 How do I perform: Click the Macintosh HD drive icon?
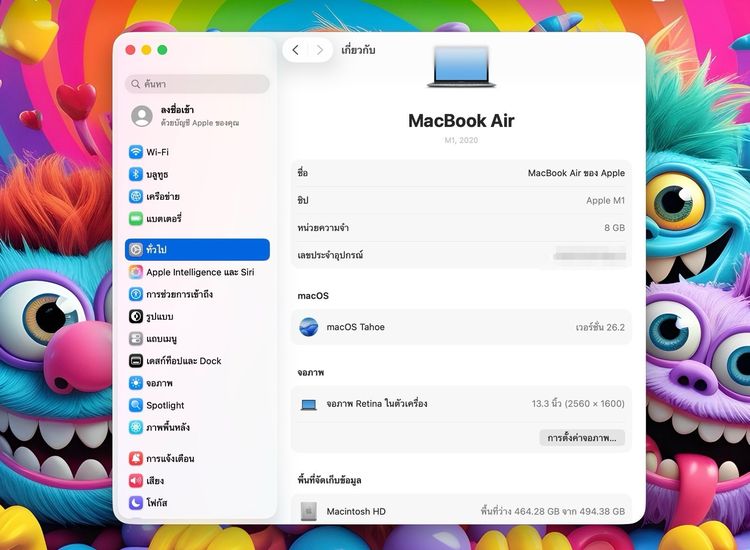pos(309,511)
